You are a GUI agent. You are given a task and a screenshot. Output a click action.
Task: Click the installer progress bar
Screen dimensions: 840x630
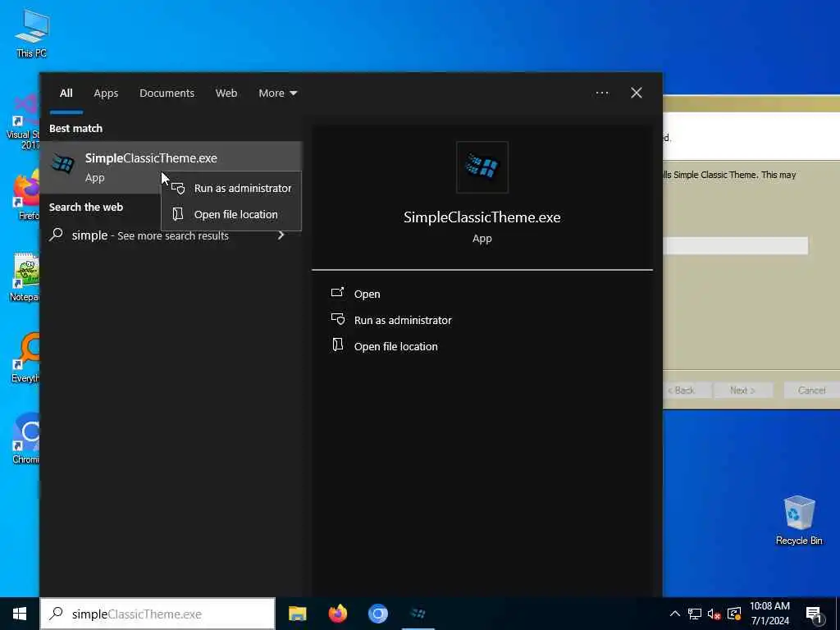click(x=736, y=246)
